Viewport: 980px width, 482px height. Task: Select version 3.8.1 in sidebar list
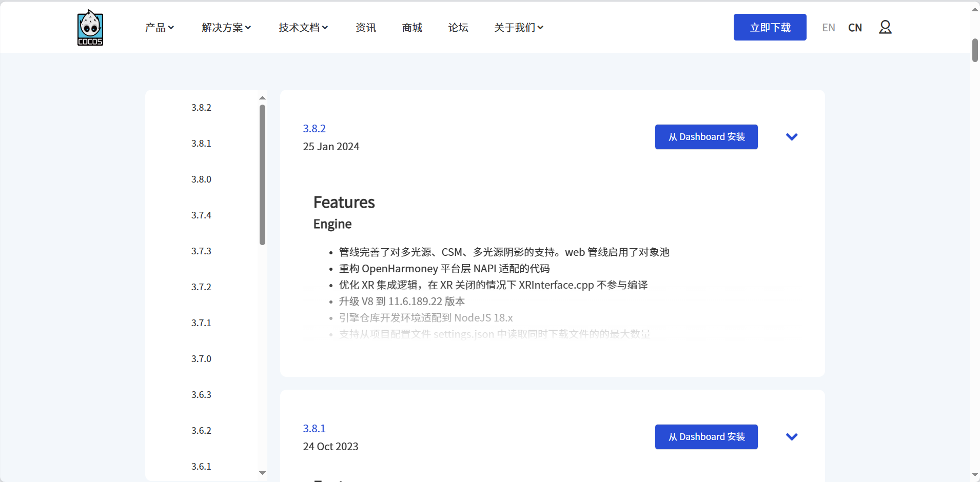pos(201,144)
